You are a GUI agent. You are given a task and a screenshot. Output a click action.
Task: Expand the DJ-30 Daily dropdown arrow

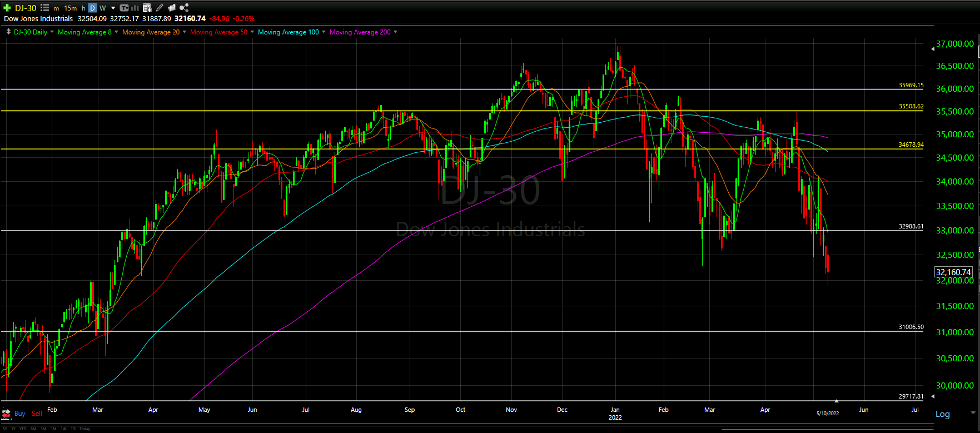tap(52, 32)
